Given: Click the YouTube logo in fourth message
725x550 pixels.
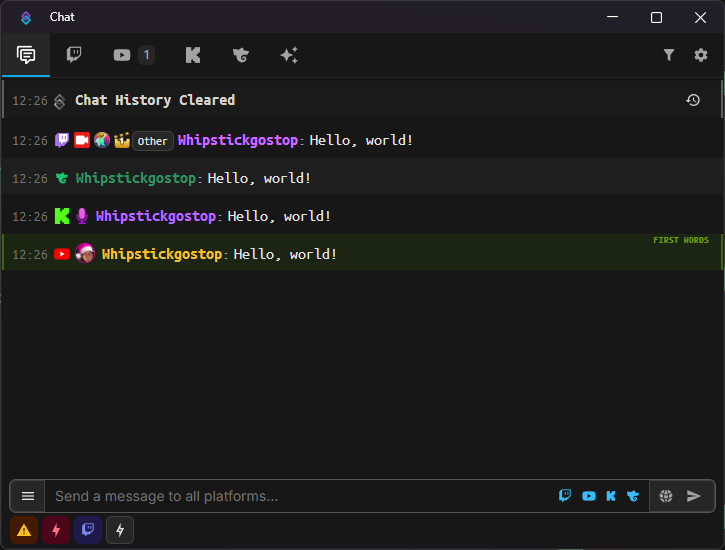Looking at the screenshot, I should (x=62, y=254).
